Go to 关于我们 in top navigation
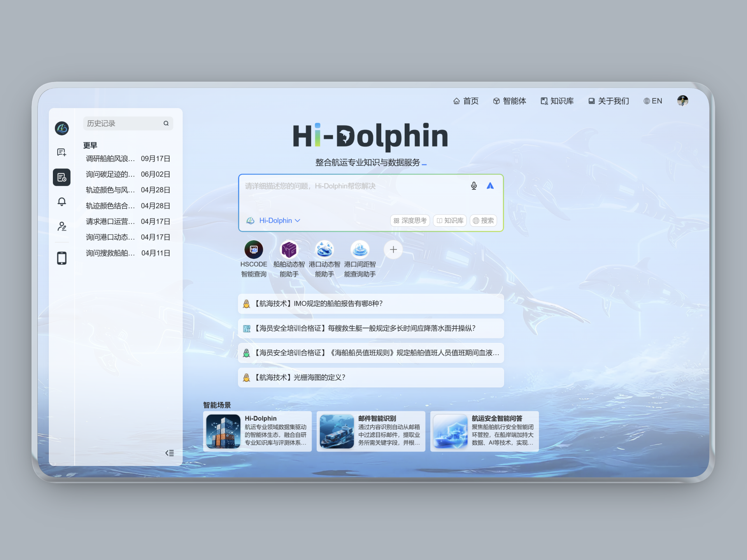 point(608,101)
